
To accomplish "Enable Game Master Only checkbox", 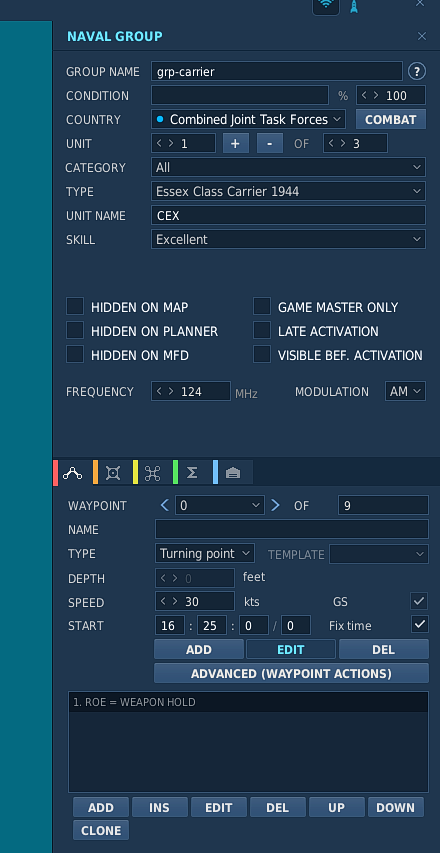I will click(x=262, y=306).
